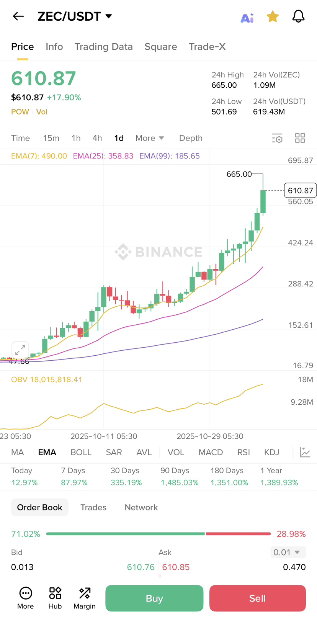Select the 15m interval

[51, 138]
